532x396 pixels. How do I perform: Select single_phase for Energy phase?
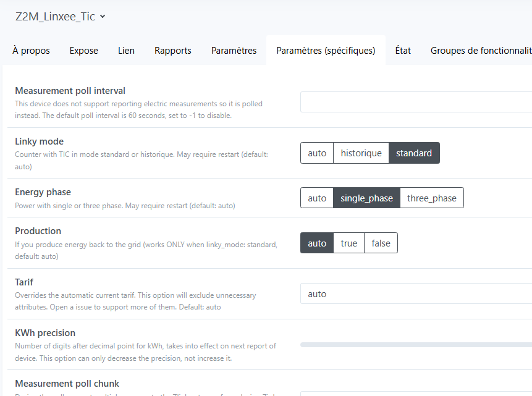[366, 198]
